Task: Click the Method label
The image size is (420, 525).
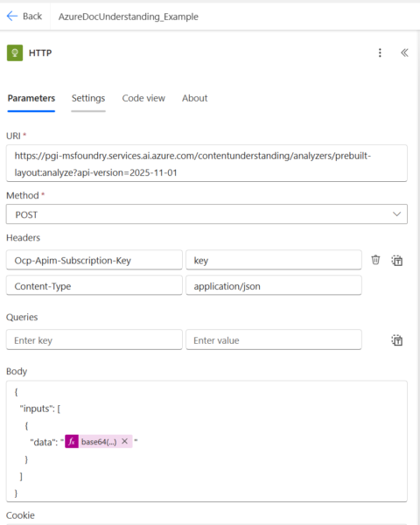Action: point(23,195)
